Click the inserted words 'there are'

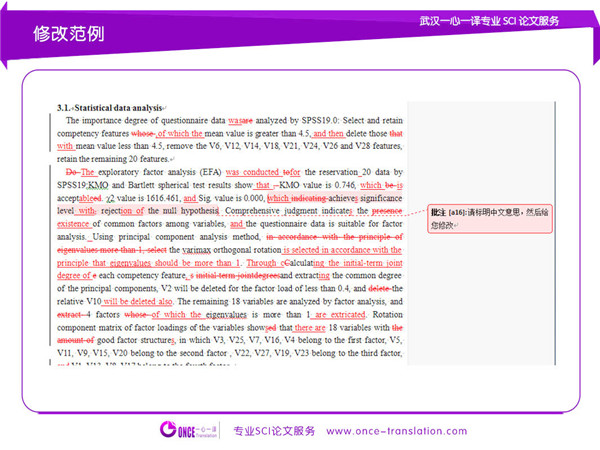[x=310, y=328]
